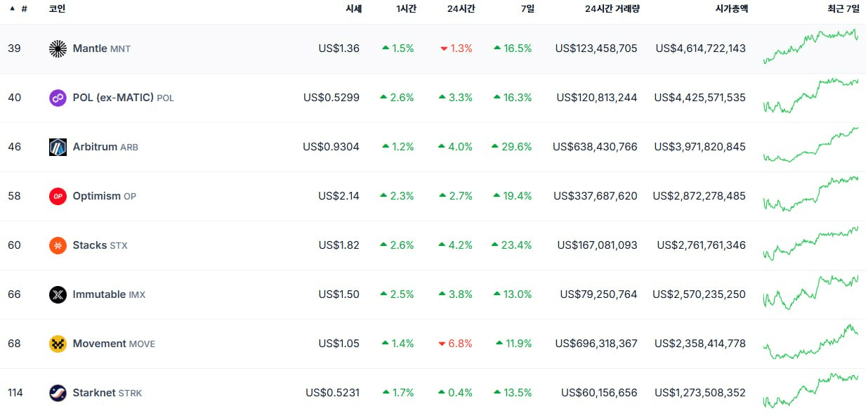The width and height of the screenshot is (868, 416).
Task: Open the Arbitrum ARB coin link
Action: (106, 147)
